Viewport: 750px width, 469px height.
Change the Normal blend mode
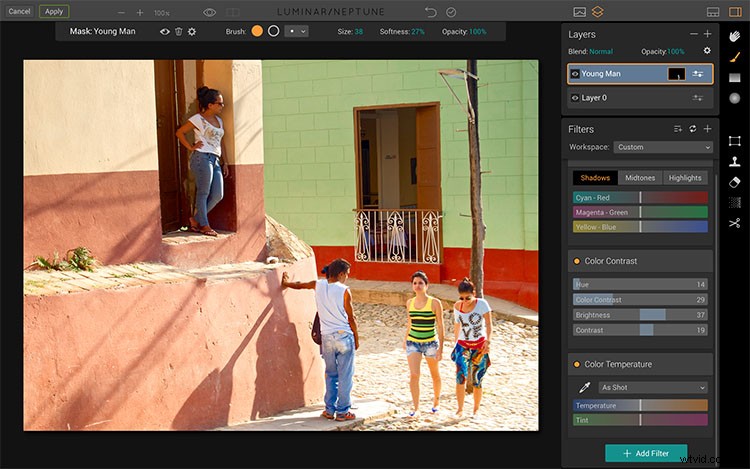[x=601, y=51]
